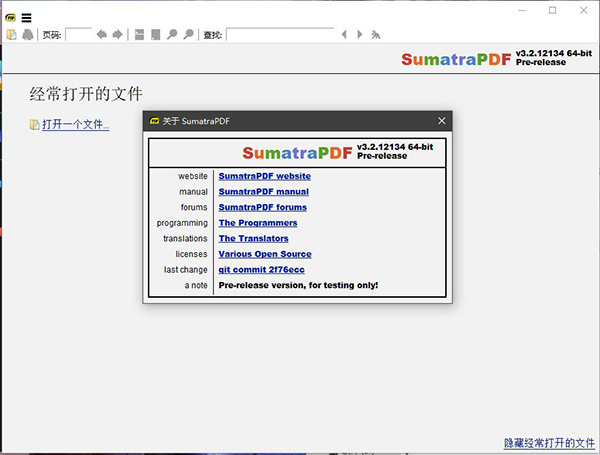Click About dialog icon in its title bar

155,121
